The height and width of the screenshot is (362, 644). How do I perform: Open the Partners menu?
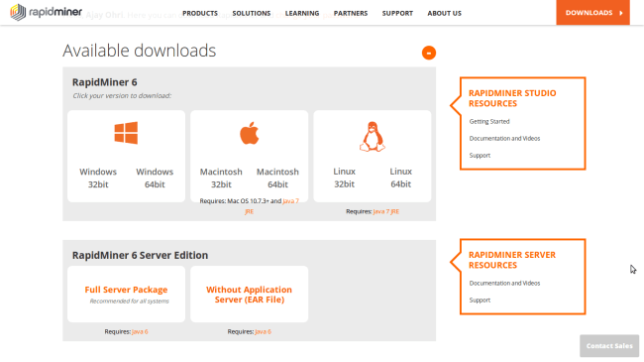pos(351,13)
